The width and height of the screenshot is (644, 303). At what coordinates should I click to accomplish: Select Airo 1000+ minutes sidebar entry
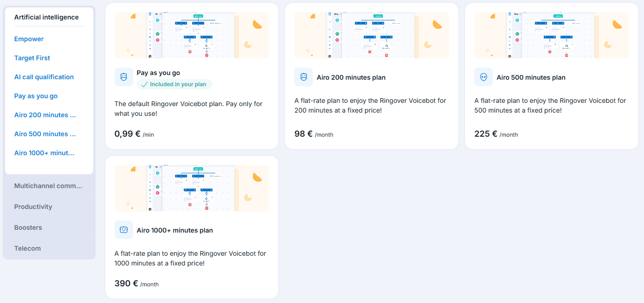[44, 153]
